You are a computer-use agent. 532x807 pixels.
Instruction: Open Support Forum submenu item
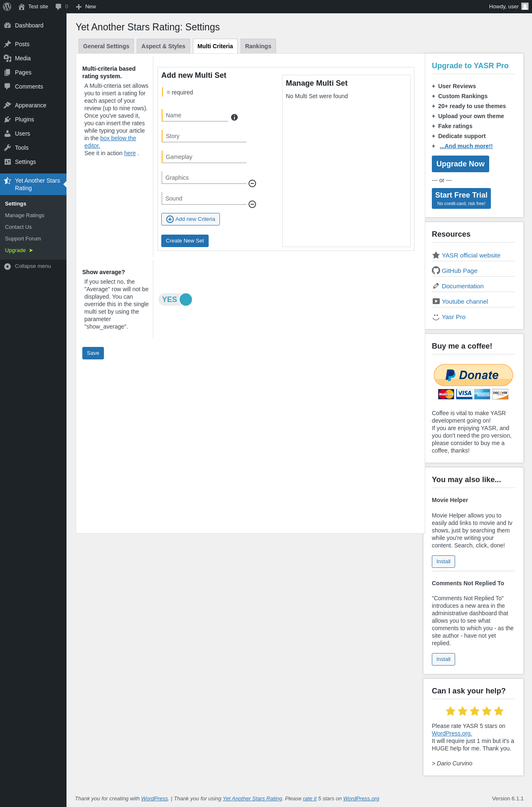coord(23,239)
